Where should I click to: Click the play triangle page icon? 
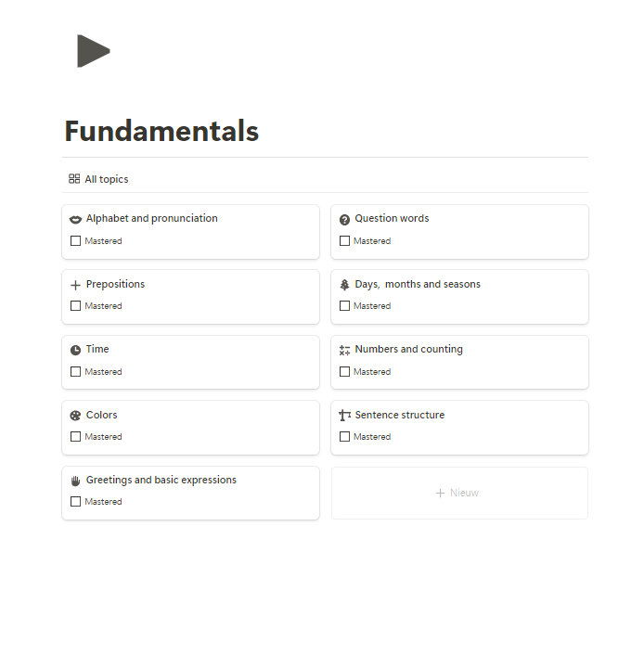[x=93, y=51]
